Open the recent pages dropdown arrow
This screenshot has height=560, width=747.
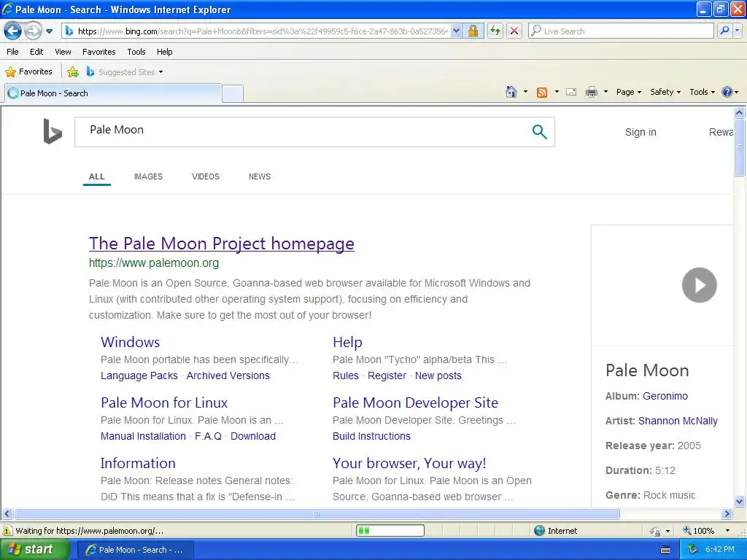(49, 31)
